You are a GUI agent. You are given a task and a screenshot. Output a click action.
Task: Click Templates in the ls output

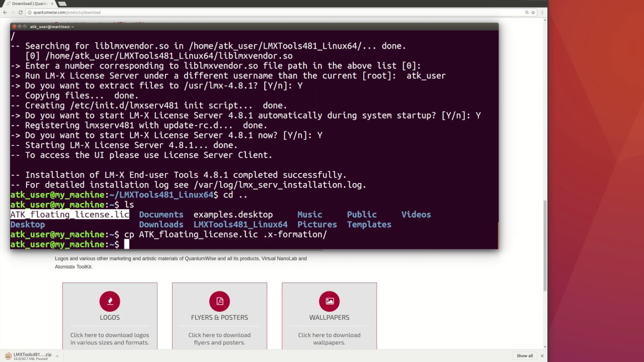[369, 225]
